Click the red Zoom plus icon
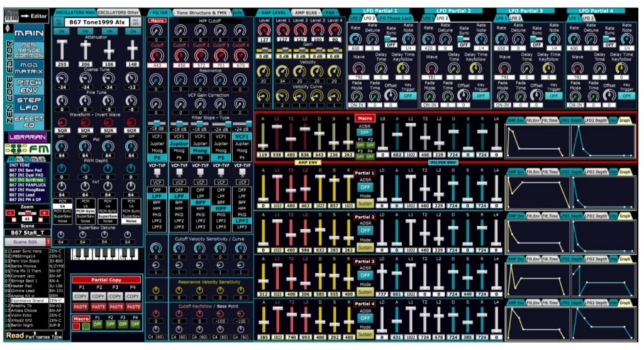644x350 pixels. [44, 212]
